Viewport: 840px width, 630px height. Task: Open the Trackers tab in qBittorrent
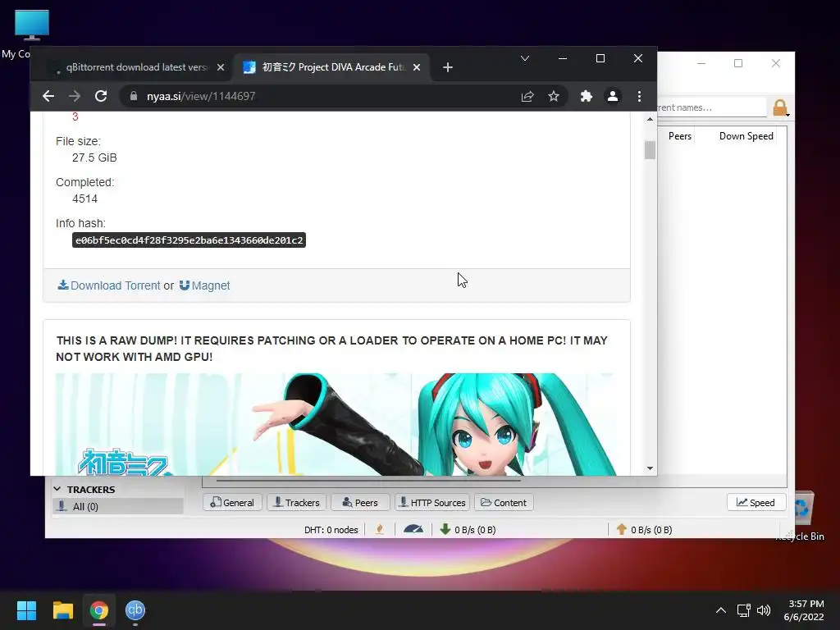(297, 503)
